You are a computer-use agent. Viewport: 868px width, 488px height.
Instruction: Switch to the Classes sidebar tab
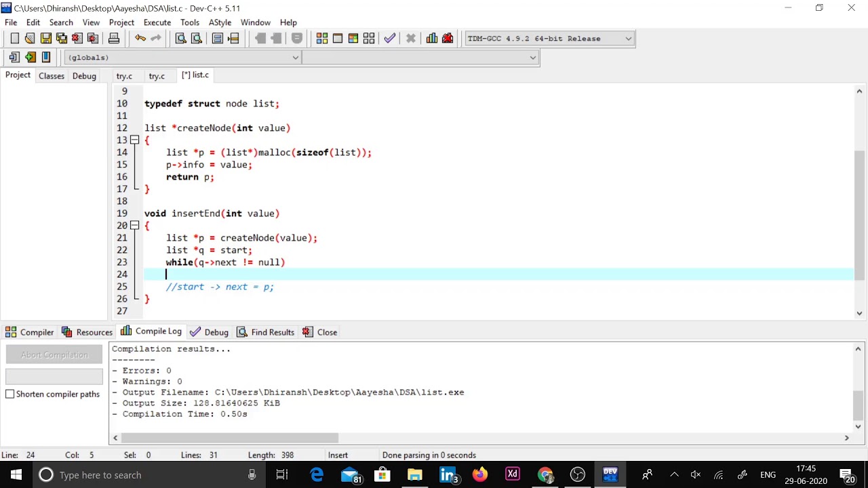click(52, 76)
